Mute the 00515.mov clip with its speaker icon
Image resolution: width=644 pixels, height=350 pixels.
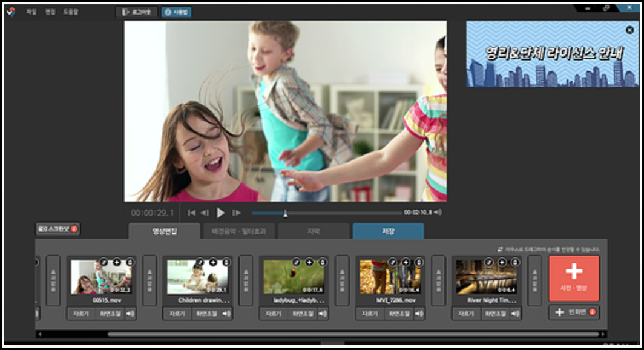pos(130,314)
